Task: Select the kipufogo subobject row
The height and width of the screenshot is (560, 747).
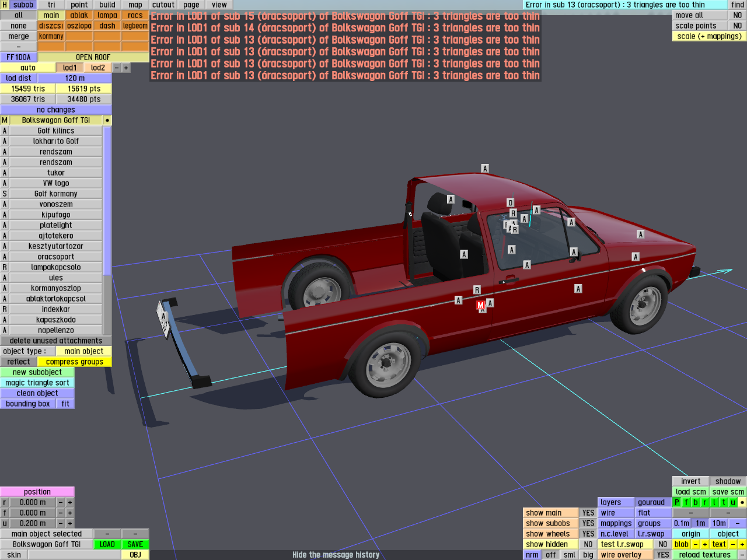Action: (56, 215)
